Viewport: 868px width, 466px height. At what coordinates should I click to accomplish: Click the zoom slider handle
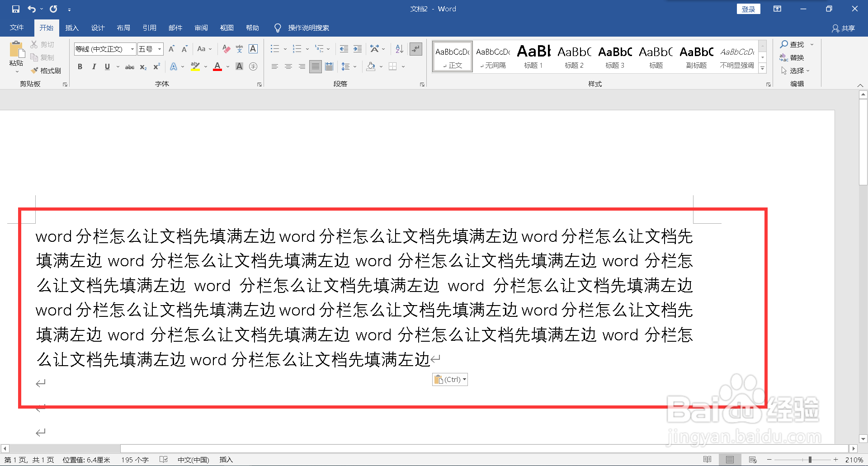[810, 460]
